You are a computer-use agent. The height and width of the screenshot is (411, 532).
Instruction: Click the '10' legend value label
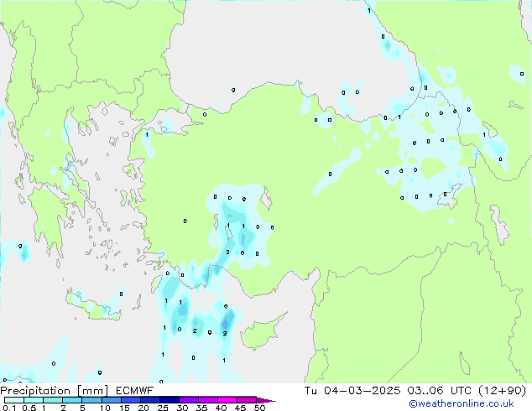tap(105, 408)
